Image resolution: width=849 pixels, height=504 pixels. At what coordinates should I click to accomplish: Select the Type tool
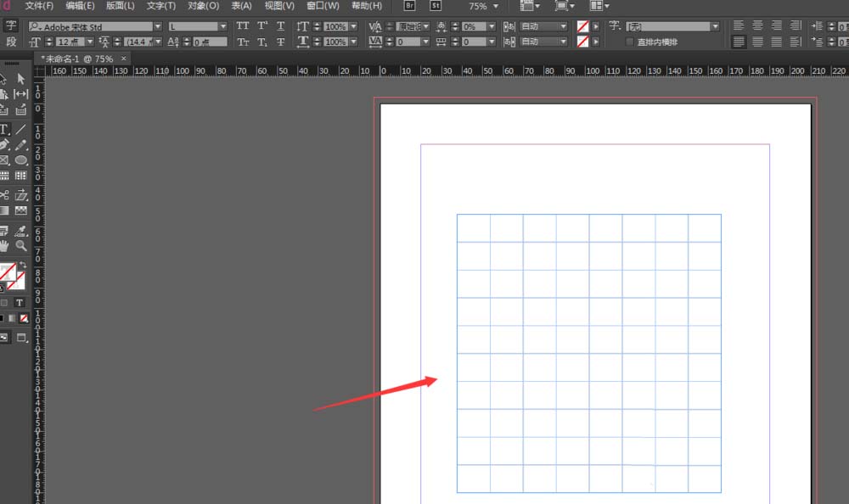tap(4, 129)
